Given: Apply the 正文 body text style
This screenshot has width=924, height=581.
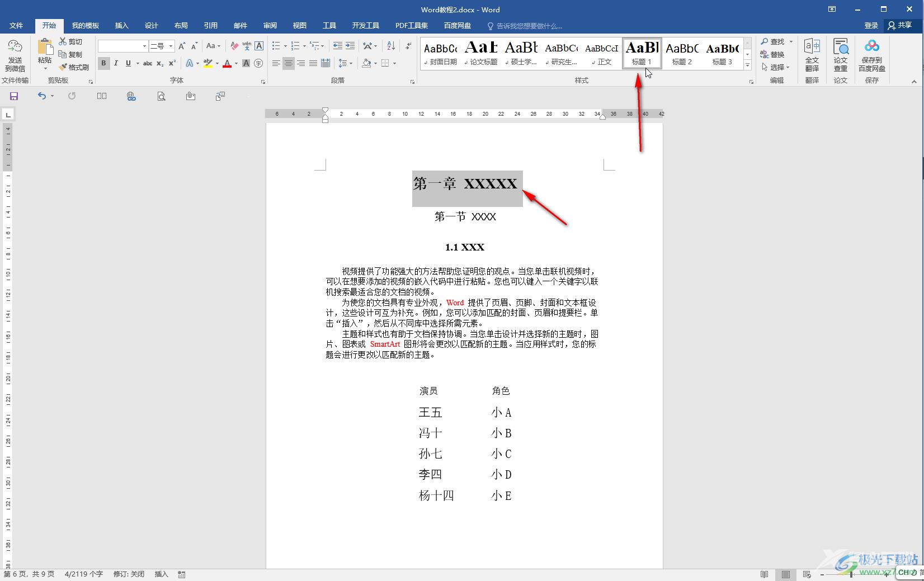Looking at the screenshot, I should (601, 54).
